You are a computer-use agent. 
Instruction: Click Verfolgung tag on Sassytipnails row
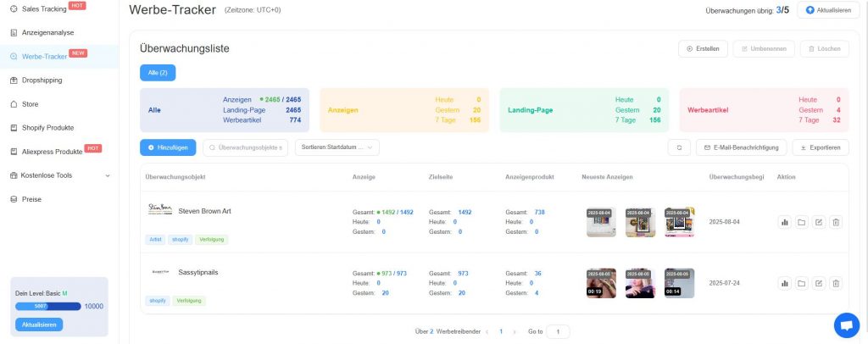coord(189,301)
